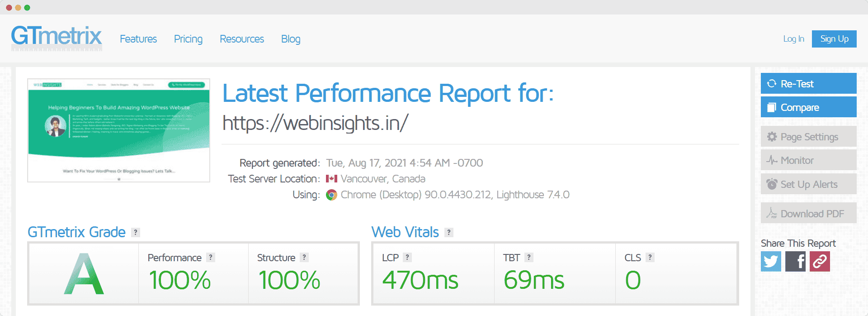Open the Resources menu item

pyautogui.click(x=242, y=39)
